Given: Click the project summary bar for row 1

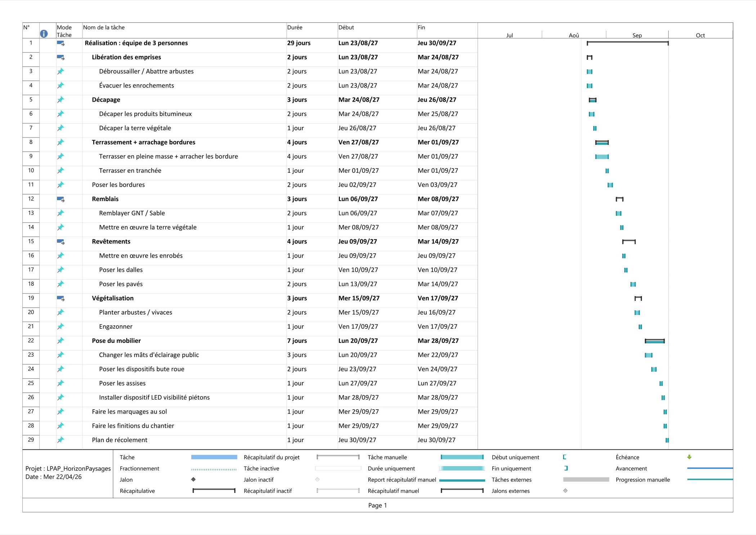Looking at the screenshot, I should 627,43.
